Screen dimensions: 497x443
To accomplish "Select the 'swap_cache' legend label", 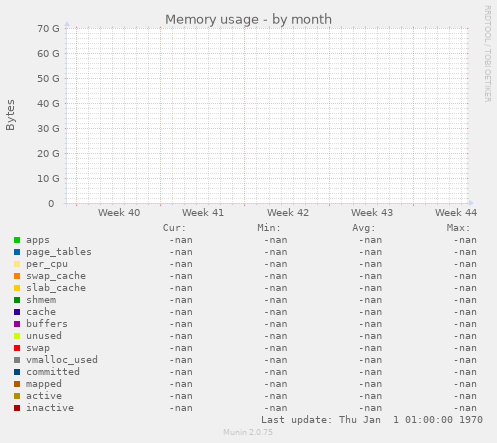I will (x=56, y=276).
